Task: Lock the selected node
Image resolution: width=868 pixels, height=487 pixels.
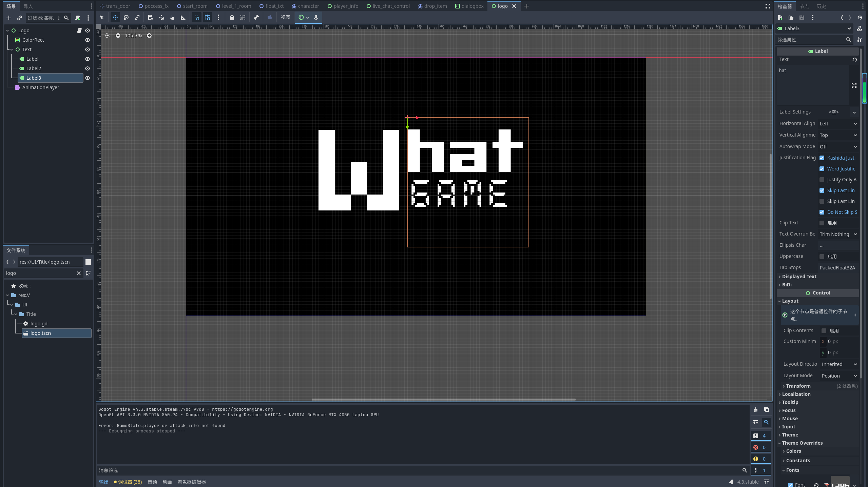Action: click(x=232, y=17)
